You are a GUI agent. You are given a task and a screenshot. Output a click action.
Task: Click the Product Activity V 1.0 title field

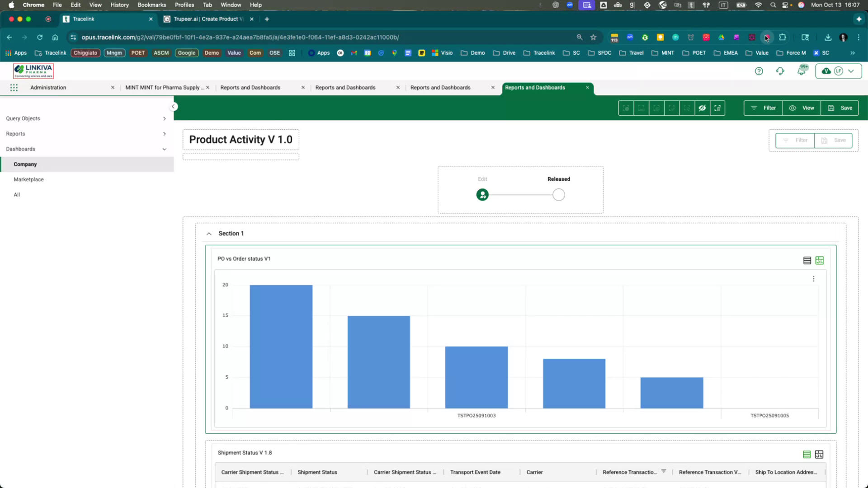coord(241,140)
